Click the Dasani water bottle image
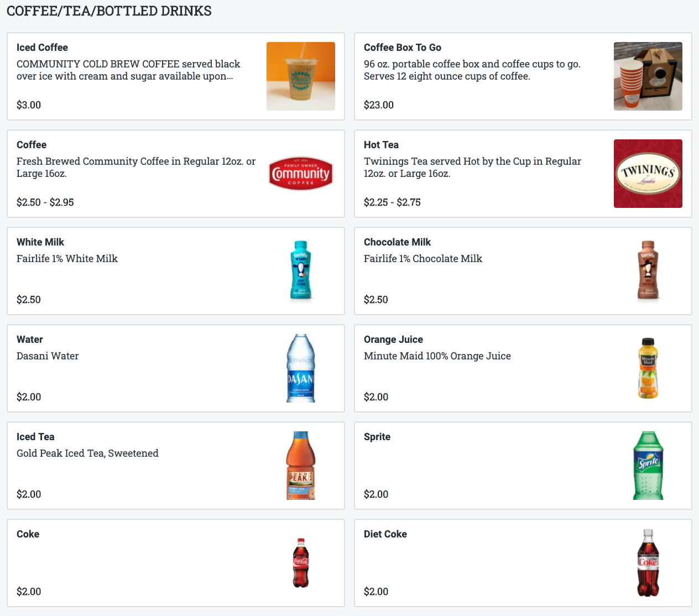Image resolution: width=699 pixels, height=616 pixels. (x=300, y=368)
